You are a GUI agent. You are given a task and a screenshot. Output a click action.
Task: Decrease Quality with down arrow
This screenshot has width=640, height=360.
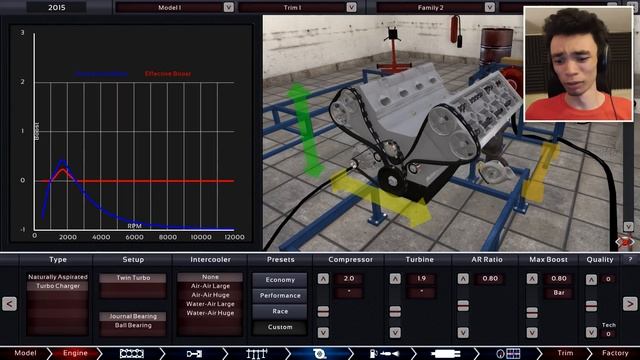point(591,333)
